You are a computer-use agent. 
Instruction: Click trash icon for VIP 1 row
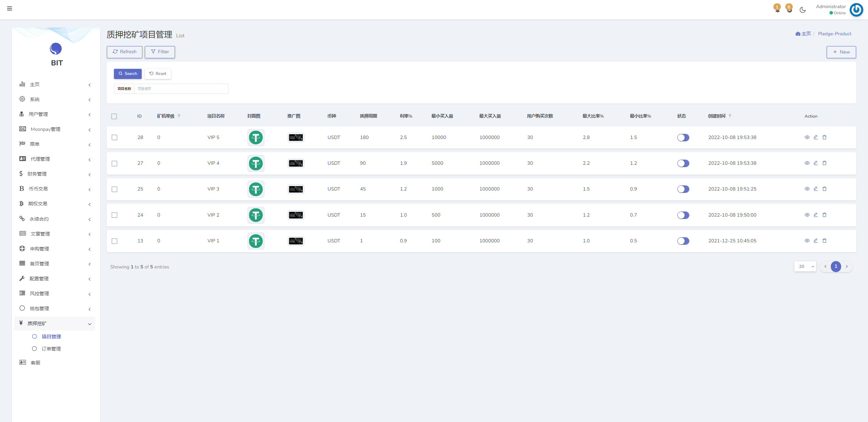coord(825,241)
